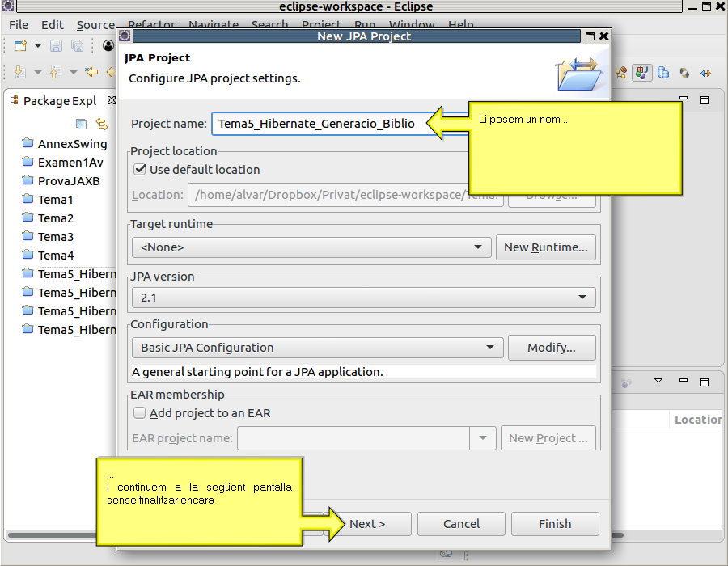Toggle the Use default location checkbox
The image size is (728, 566).
140,169
